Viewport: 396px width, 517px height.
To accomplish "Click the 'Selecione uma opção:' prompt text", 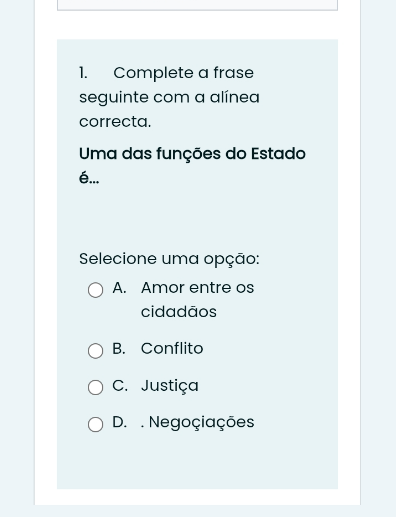I will point(169,259).
